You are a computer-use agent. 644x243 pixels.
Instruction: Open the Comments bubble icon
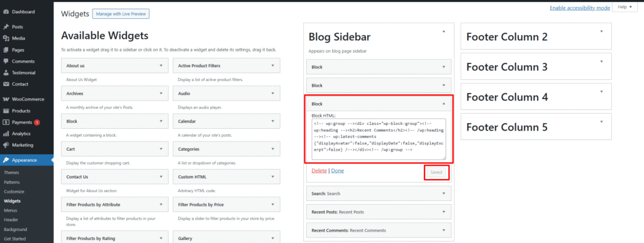[x=6, y=62]
